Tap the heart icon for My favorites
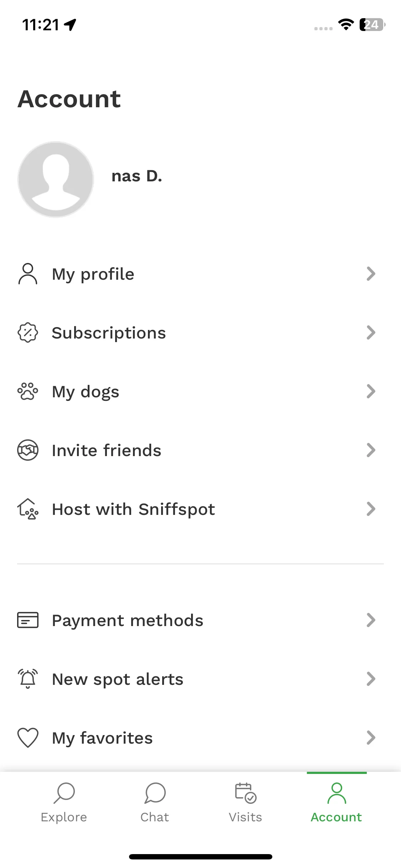Screen dimensions: 401x868 28,738
